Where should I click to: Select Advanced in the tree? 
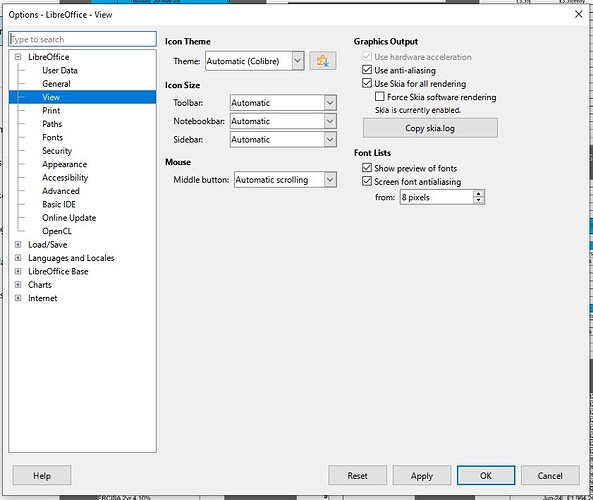pyautogui.click(x=61, y=191)
